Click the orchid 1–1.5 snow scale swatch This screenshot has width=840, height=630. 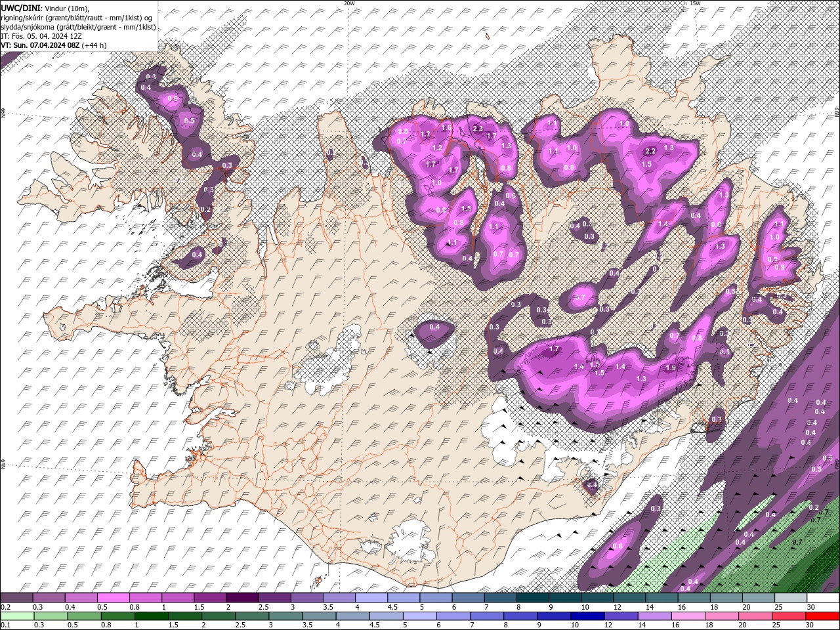[178, 598]
